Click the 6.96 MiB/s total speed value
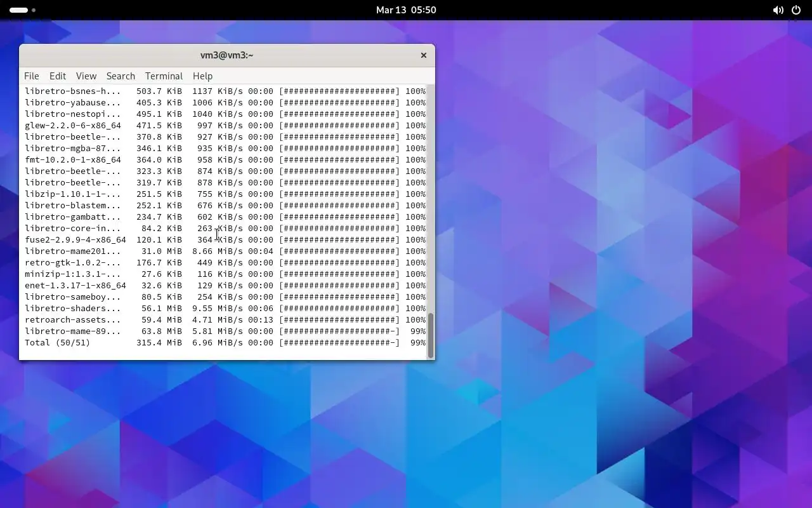The width and height of the screenshot is (812, 508). (218, 342)
